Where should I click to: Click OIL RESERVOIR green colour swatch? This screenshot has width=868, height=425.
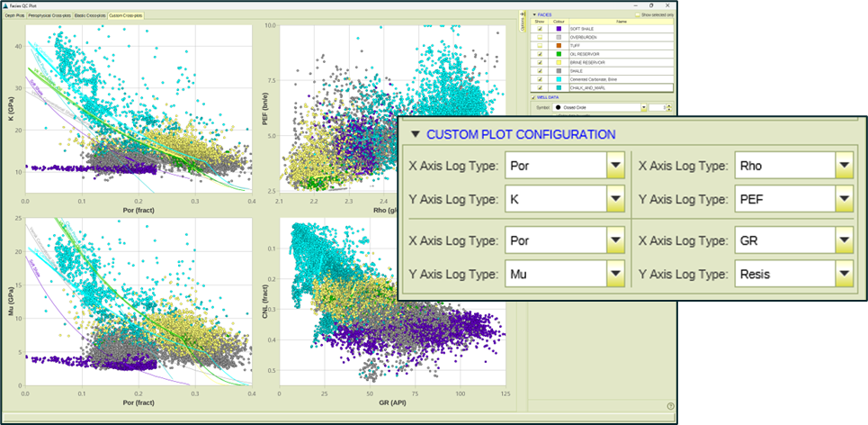(x=559, y=54)
